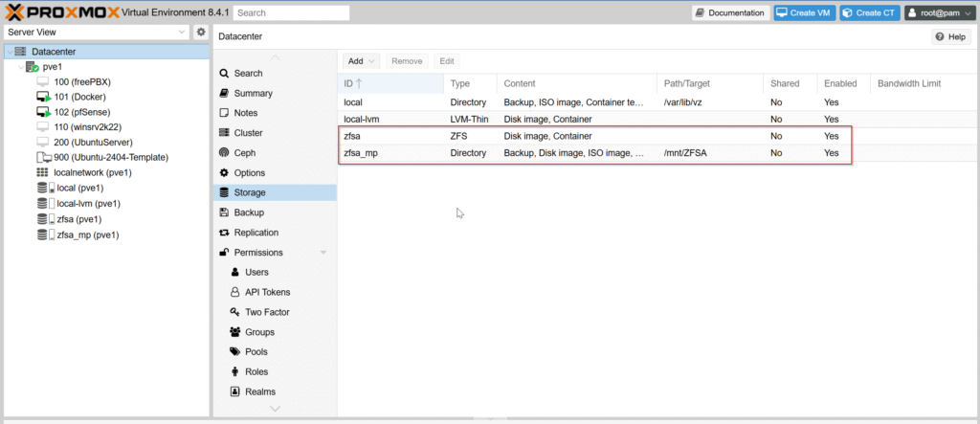Click the Backup floppy-disk icon
This screenshot has height=424, width=980.
tap(224, 212)
